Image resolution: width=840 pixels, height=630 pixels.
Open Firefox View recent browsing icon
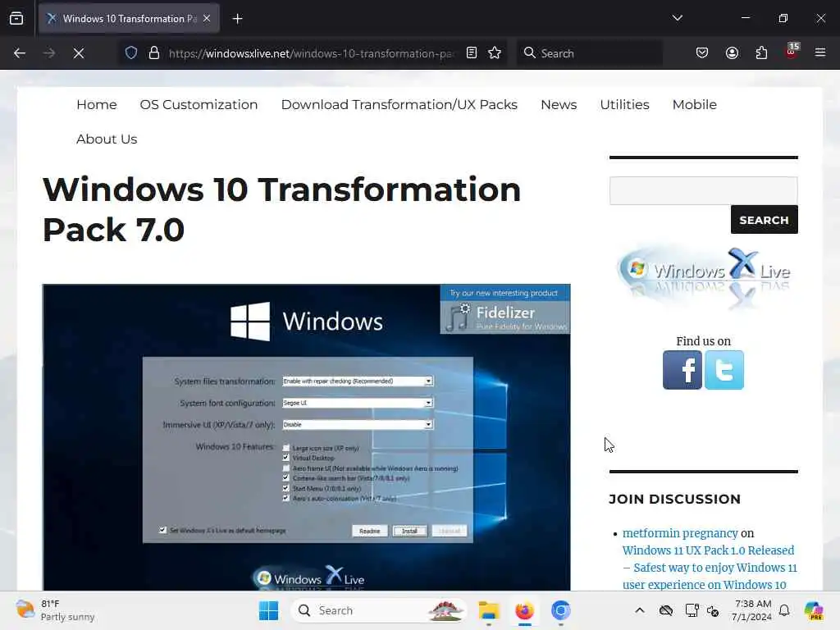16,18
